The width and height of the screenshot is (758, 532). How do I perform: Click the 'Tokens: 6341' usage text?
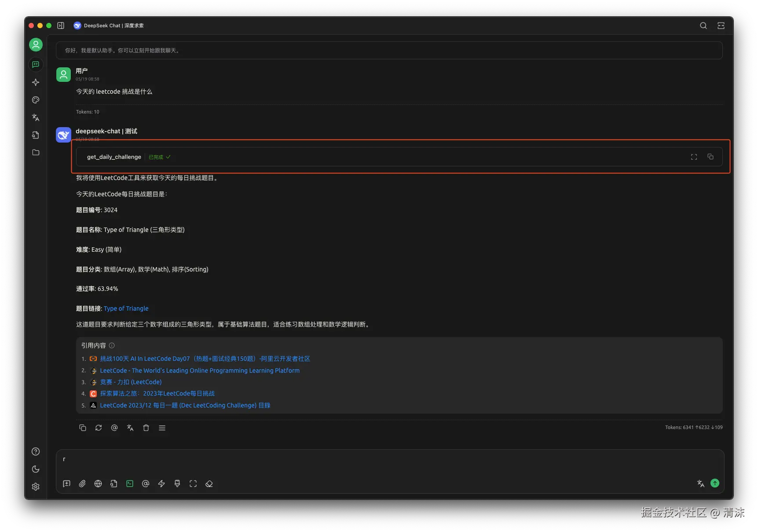point(694,427)
